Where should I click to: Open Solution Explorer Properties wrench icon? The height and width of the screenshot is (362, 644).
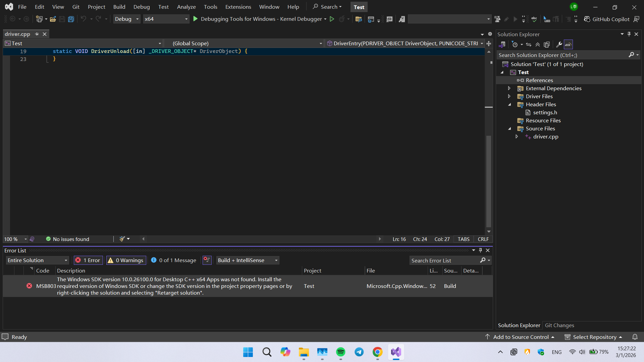559,45
